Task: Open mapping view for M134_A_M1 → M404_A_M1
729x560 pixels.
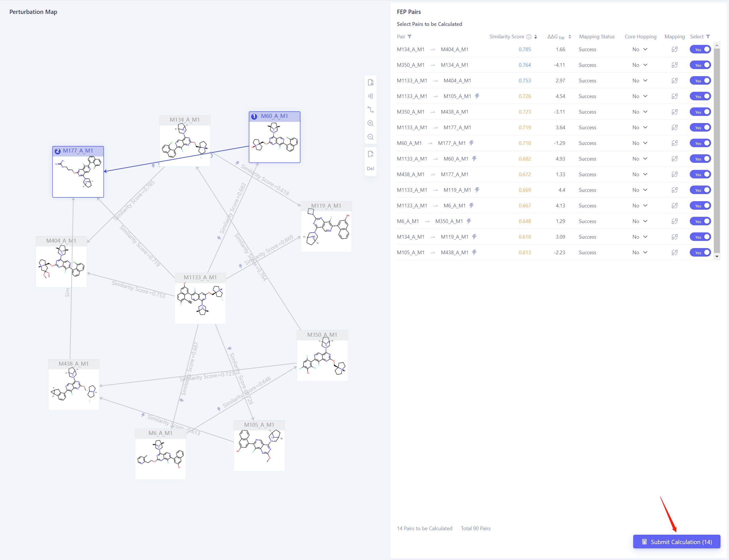Action: click(x=674, y=50)
